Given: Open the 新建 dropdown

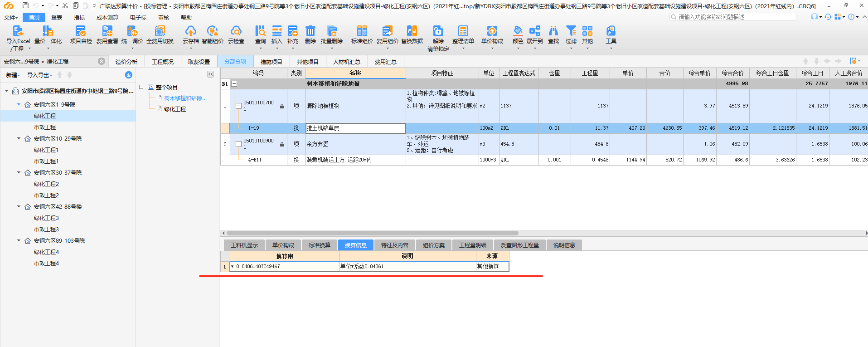Looking at the screenshot, I should point(13,75).
